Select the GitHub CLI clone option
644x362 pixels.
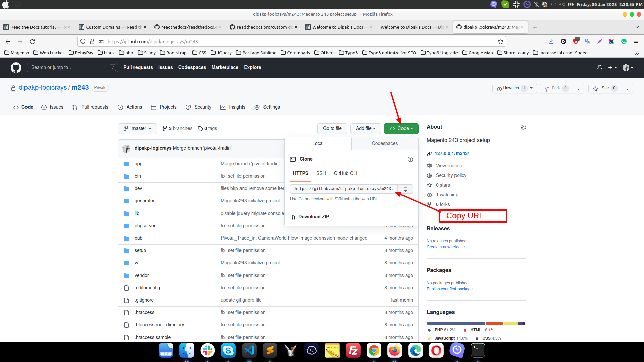coord(345,173)
